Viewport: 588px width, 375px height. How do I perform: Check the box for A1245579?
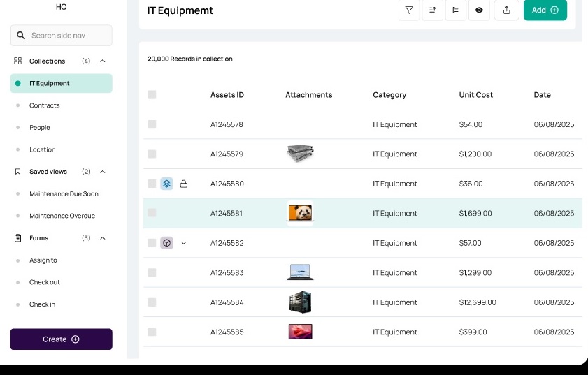point(152,154)
